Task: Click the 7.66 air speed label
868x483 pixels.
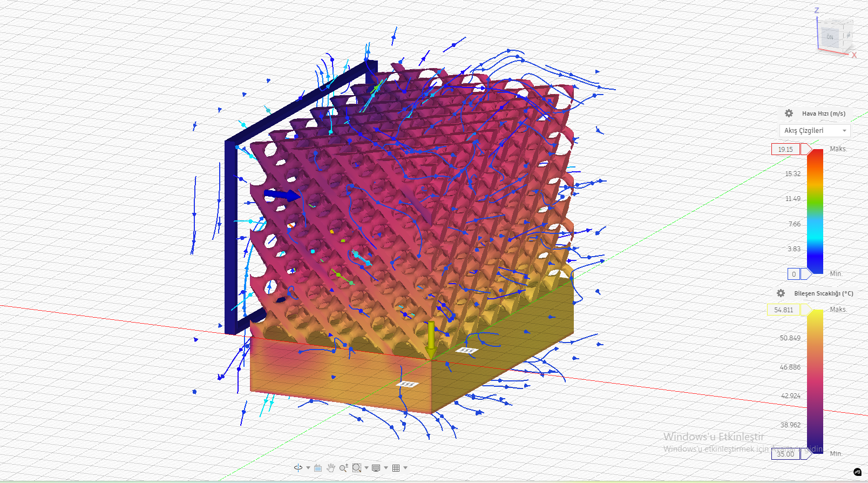Action: 795,224
